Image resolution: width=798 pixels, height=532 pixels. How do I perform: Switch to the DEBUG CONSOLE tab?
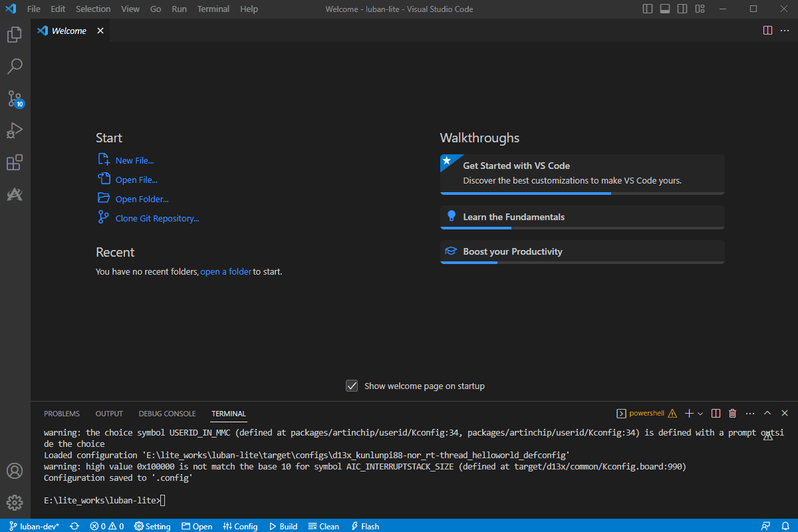pos(168,414)
